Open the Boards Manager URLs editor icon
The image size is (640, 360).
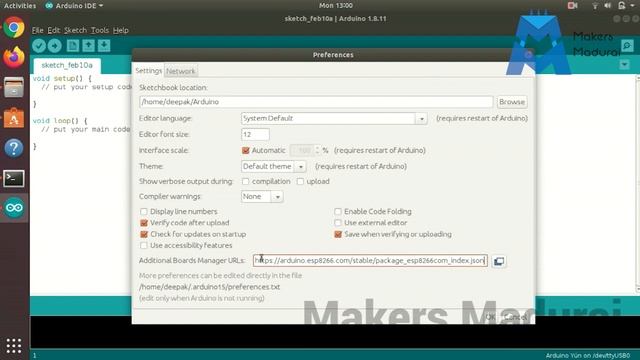pos(499,261)
